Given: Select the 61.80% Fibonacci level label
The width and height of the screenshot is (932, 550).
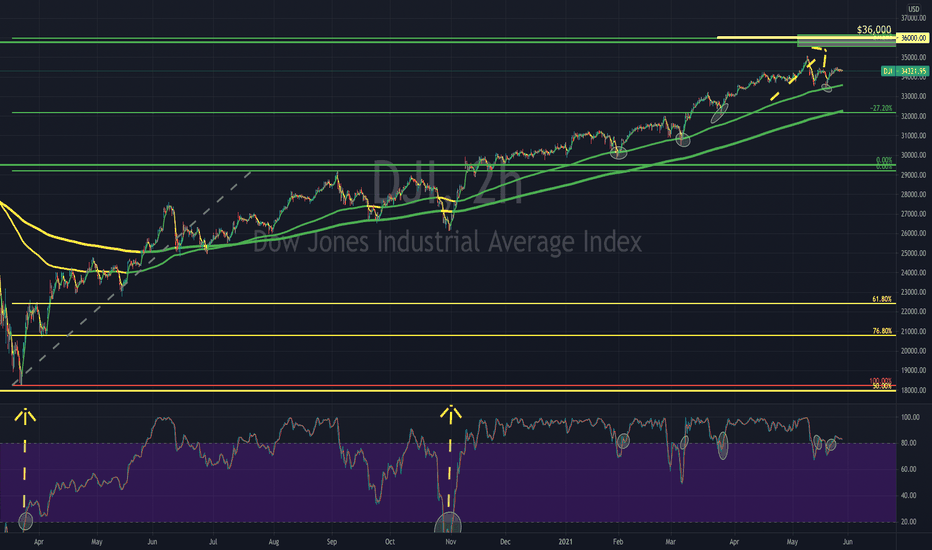Looking at the screenshot, I should click(882, 299).
